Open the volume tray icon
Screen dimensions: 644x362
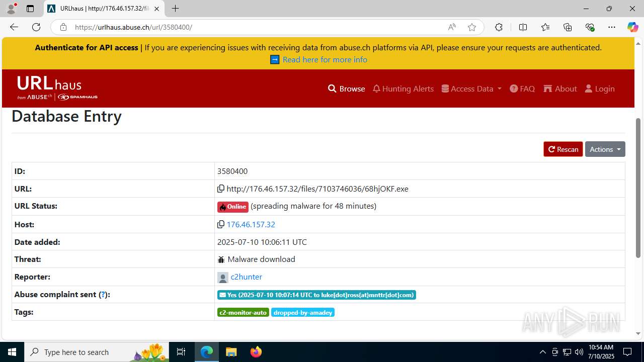(579, 352)
